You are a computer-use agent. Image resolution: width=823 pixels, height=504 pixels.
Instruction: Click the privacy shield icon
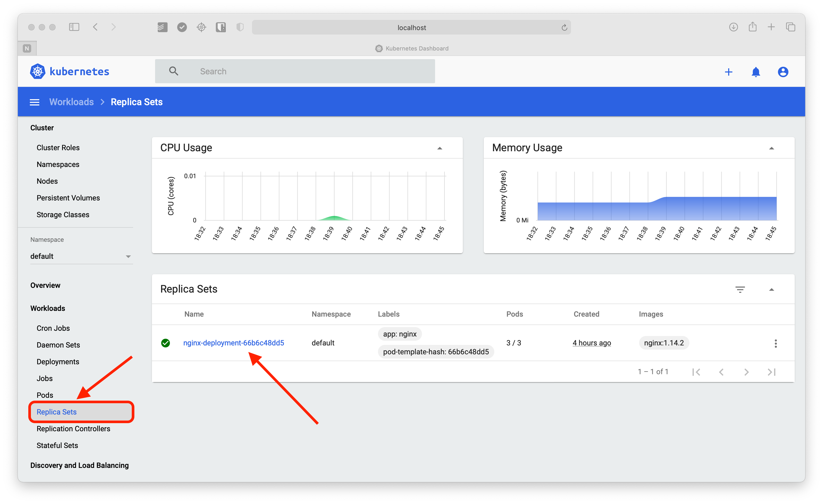(240, 27)
